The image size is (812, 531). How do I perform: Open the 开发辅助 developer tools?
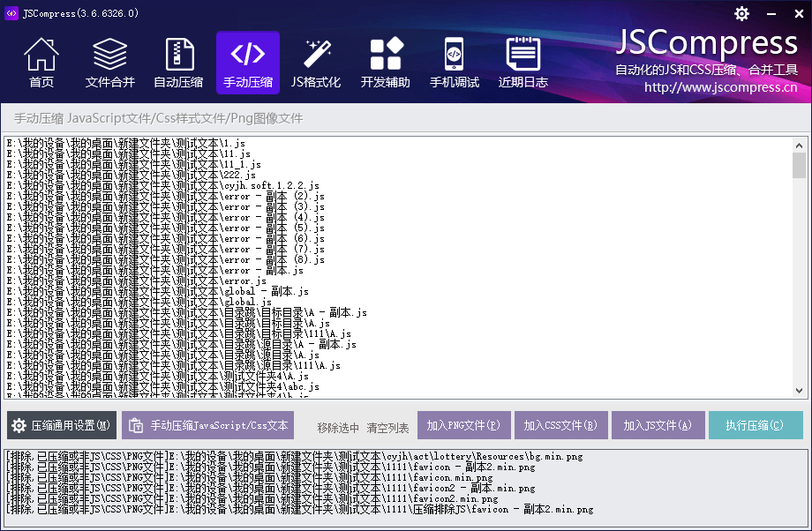(386, 63)
